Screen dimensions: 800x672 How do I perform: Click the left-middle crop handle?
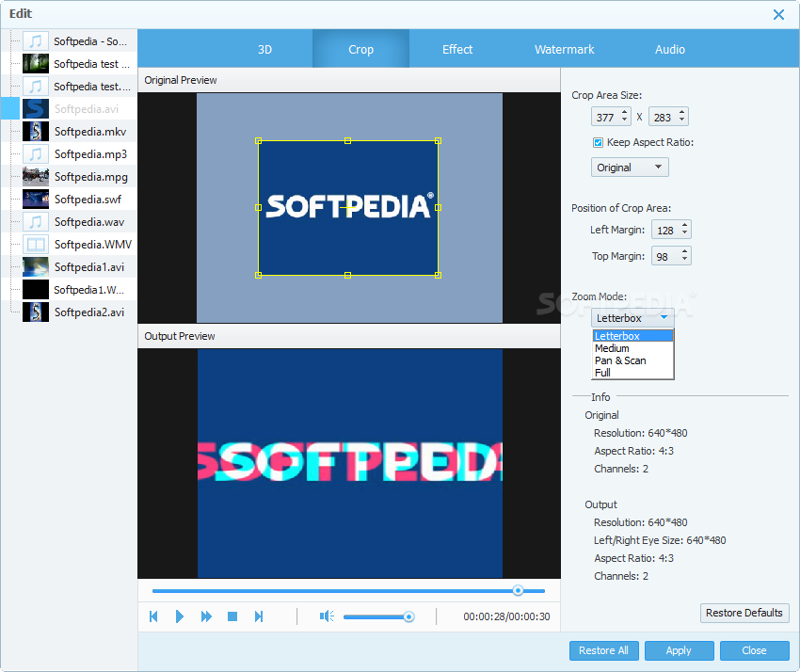point(258,208)
